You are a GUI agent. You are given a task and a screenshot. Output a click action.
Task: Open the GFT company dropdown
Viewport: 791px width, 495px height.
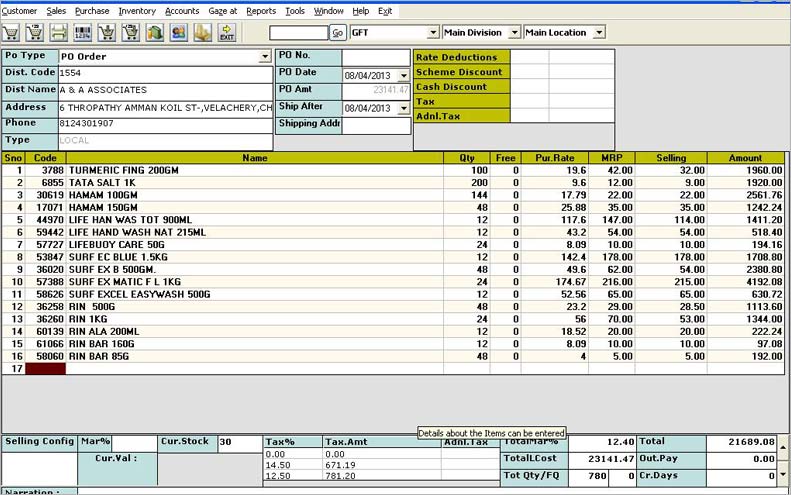point(433,33)
